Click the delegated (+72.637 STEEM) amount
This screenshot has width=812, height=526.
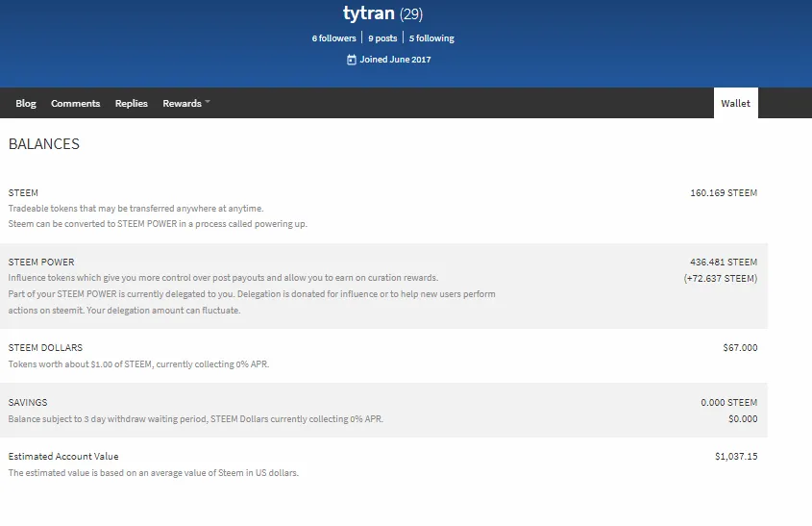pos(721,279)
